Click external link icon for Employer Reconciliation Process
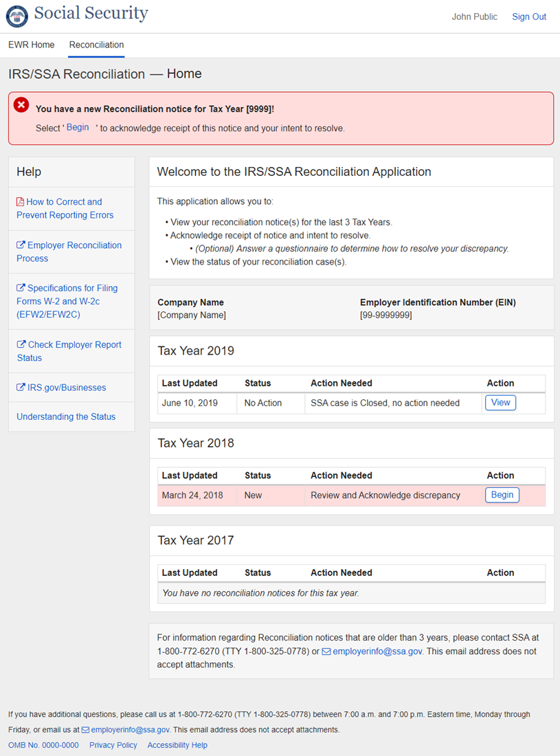 coord(21,245)
